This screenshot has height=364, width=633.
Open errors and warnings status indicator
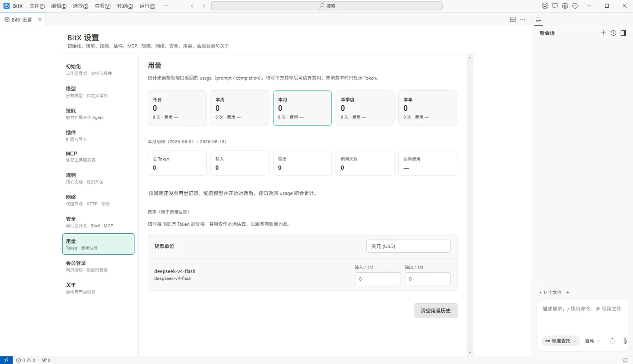coord(26,360)
